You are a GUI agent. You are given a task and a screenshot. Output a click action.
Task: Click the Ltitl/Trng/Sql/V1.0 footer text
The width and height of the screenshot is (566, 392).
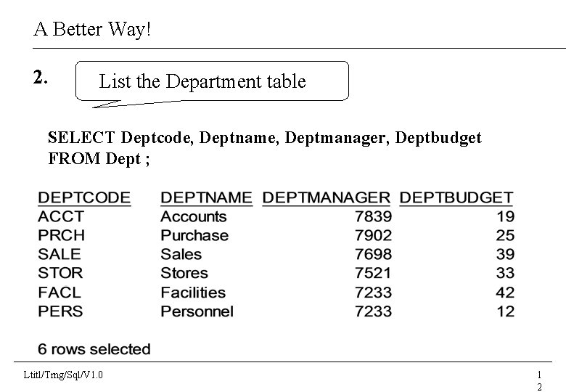64,375
